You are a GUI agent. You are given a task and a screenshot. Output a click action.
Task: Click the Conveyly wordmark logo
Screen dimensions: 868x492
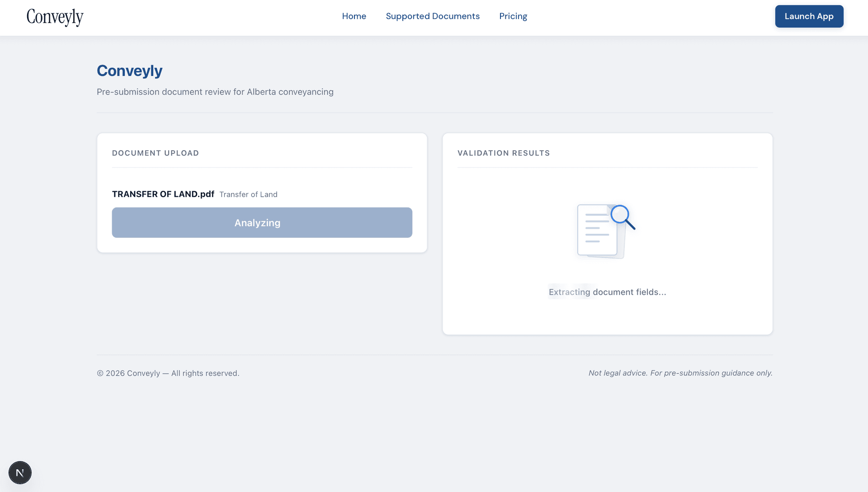coord(55,17)
